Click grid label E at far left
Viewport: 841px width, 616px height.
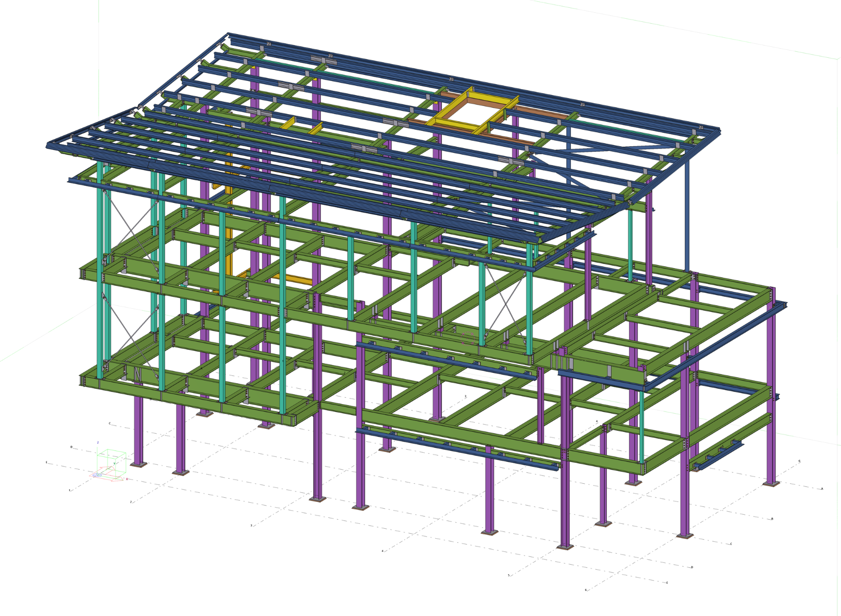46,462
